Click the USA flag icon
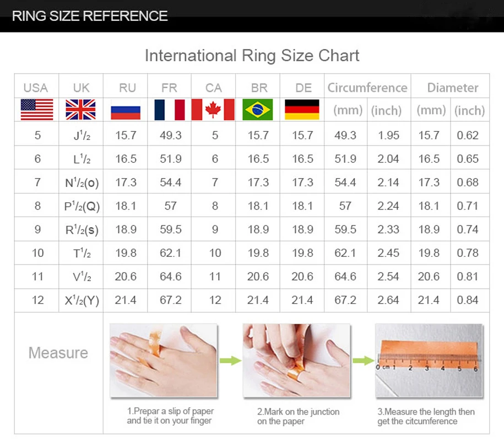This screenshot has width=504, height=441. (36, 110)
